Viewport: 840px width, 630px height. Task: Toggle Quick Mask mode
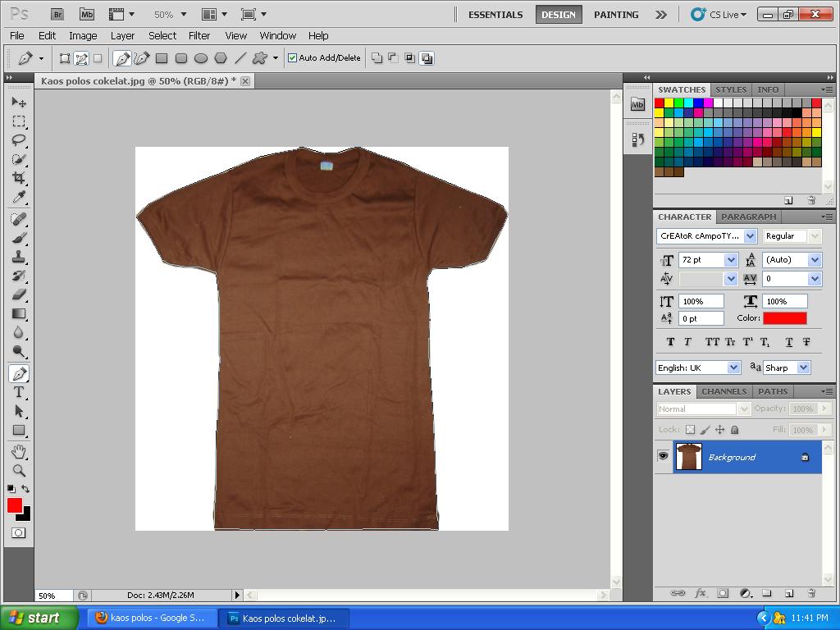tap(19, 533)
